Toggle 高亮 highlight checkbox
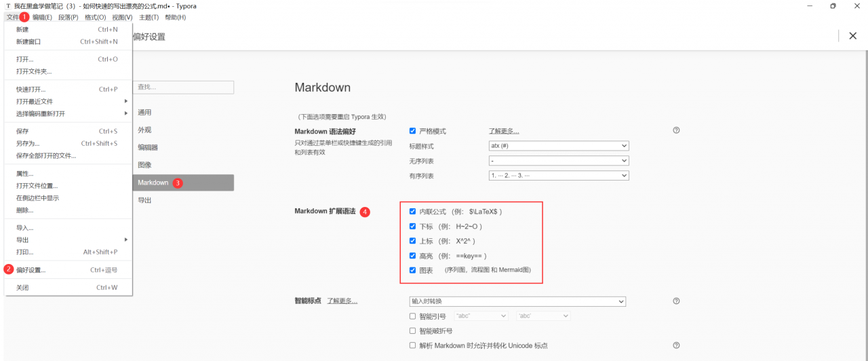Screen dimensions: 868x361 point(412,256)
